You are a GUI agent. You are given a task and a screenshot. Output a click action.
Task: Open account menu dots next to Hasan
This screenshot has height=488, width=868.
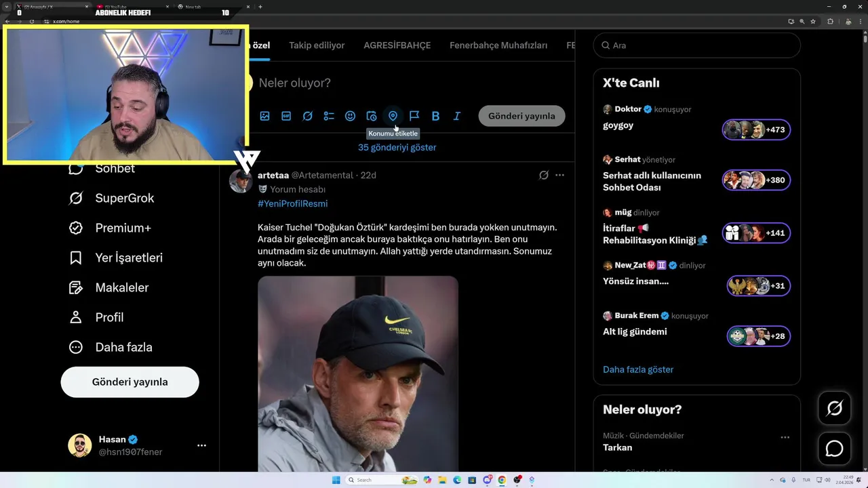coord(201,445)
